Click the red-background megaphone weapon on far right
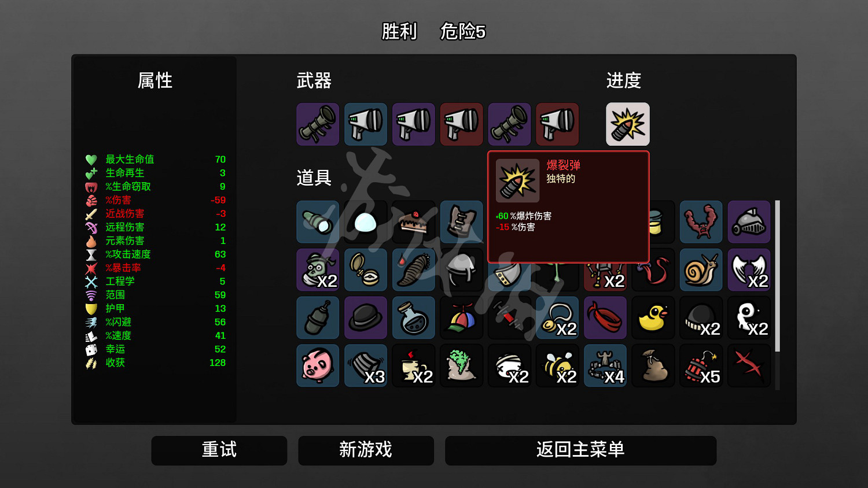The image size is (868, 488). coord(557,124)
